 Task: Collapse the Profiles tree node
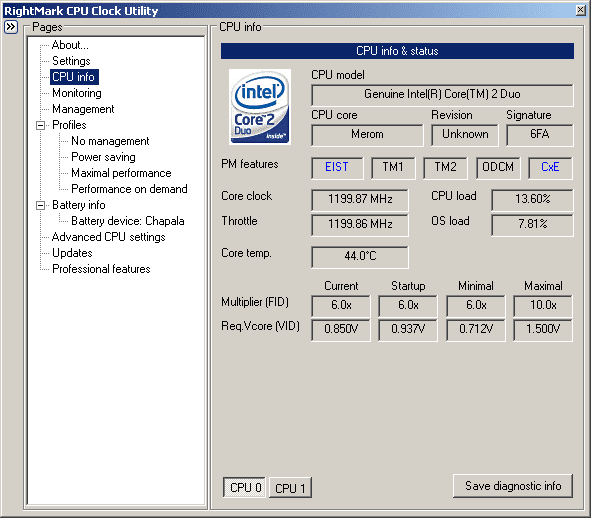(x=40, y=125)
